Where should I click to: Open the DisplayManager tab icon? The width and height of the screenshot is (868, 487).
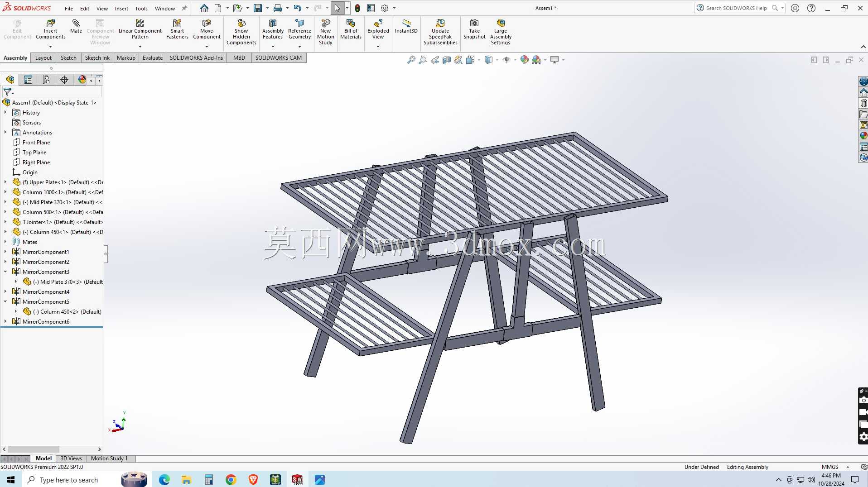(82, 80)
